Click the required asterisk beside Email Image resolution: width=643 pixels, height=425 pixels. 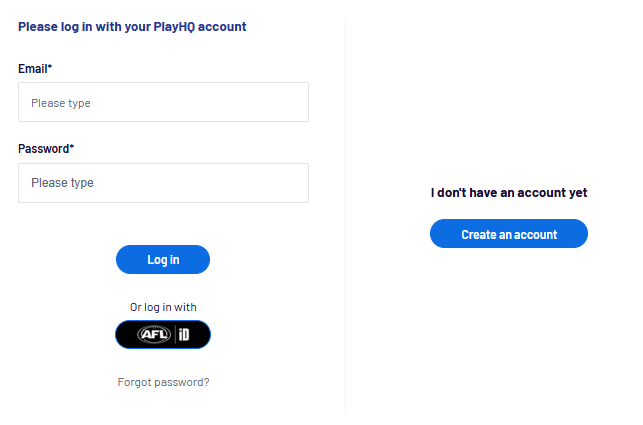click(50, 67)
